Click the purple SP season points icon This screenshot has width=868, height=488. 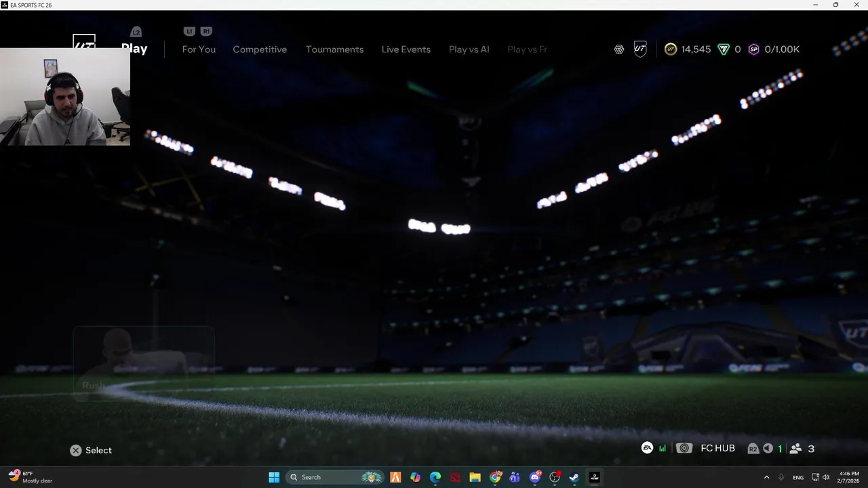753,49
